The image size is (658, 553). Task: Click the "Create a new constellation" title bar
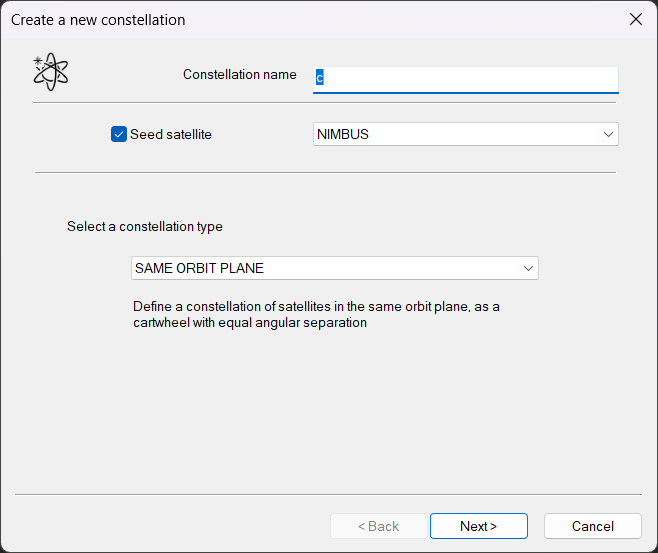(x=300, y=19)
